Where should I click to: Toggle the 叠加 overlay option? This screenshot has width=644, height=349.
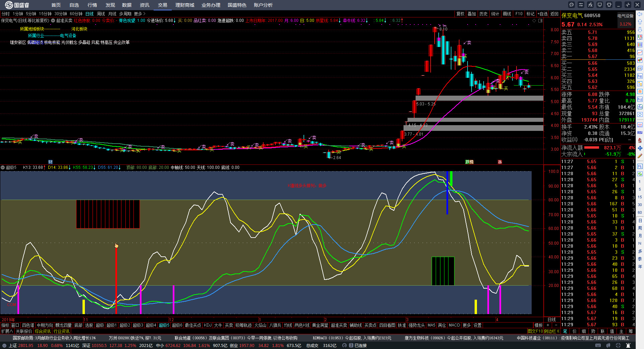[472, 14]
